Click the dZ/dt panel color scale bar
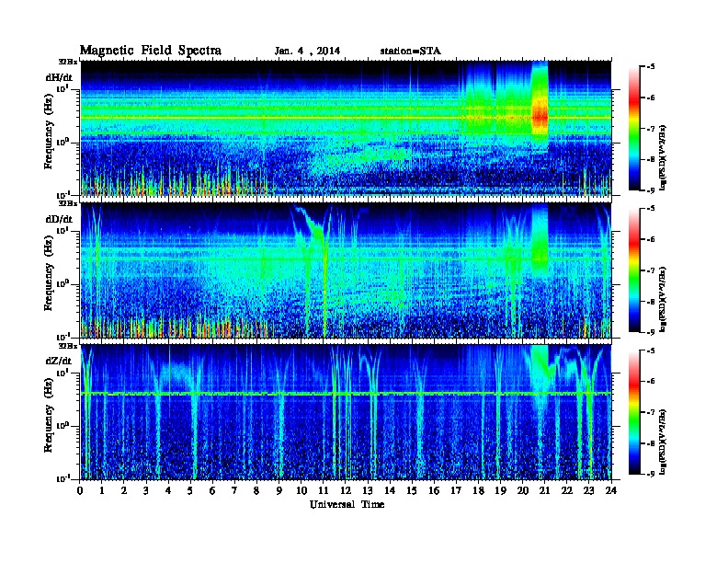This screenshot has height=563, width=728. coord(633,412)
